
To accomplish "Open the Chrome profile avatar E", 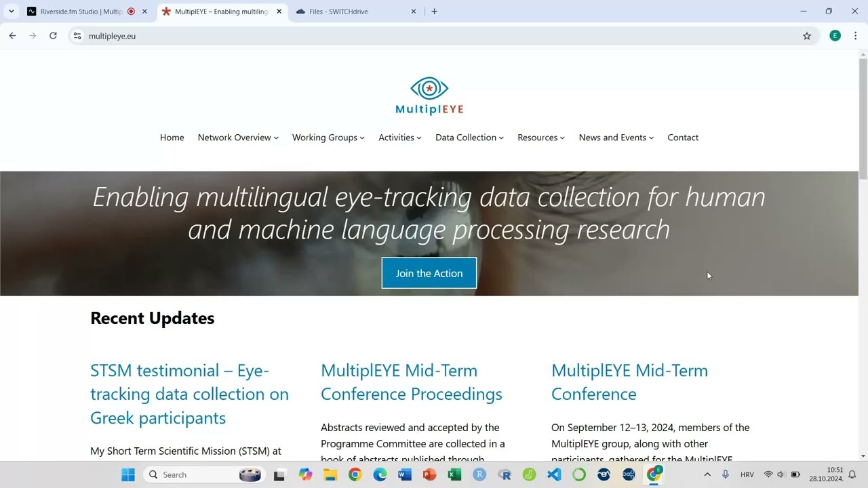I will (x=835, y=36).
